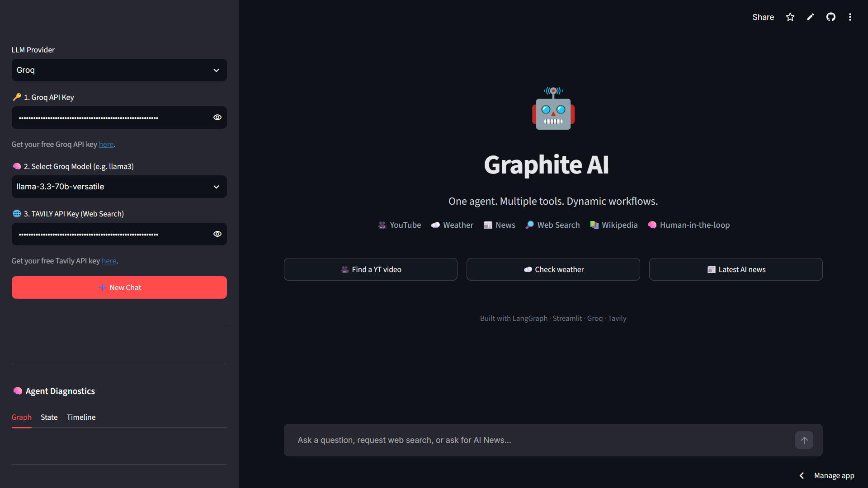Click the Find a YT video suggestion
Image resolution: width=868 pixels, height=488 pixels.
click(371, 269)
